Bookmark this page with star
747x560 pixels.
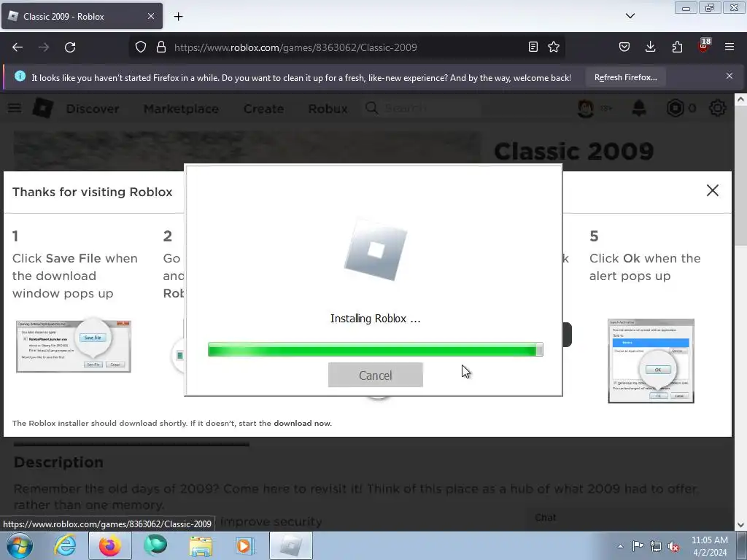[x=554, y=47]
